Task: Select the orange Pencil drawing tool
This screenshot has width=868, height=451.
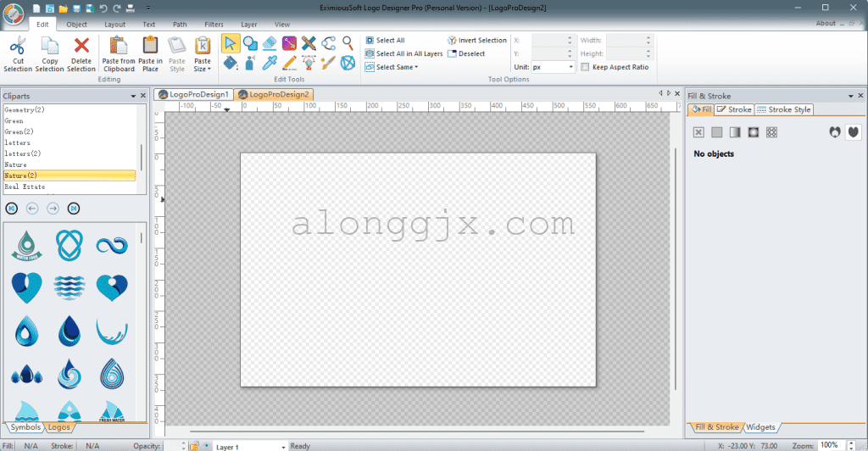Action: click(289, 63)
